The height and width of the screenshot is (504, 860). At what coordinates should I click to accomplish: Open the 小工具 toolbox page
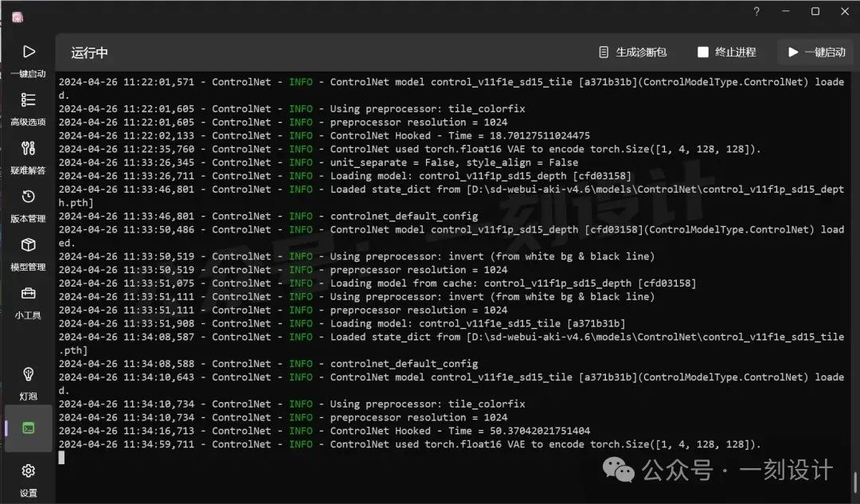28,303
